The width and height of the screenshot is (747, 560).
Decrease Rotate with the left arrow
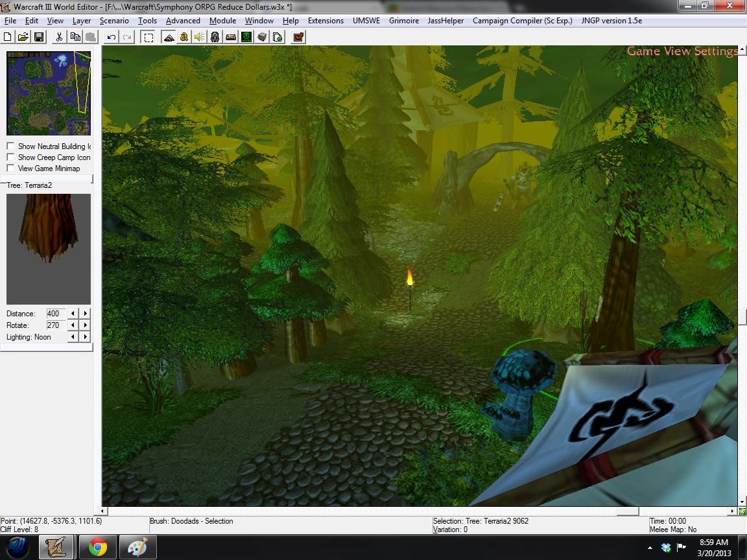(x=73, y=325)
